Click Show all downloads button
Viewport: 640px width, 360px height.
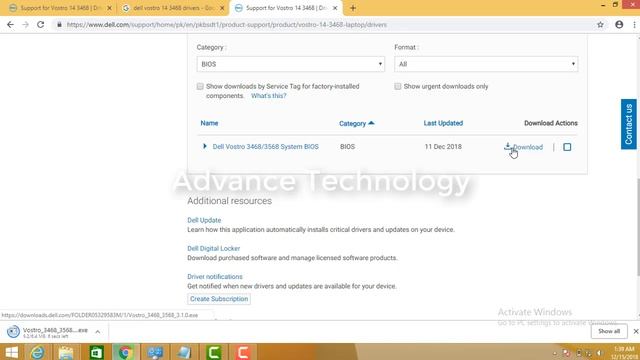tap(609, 331)
